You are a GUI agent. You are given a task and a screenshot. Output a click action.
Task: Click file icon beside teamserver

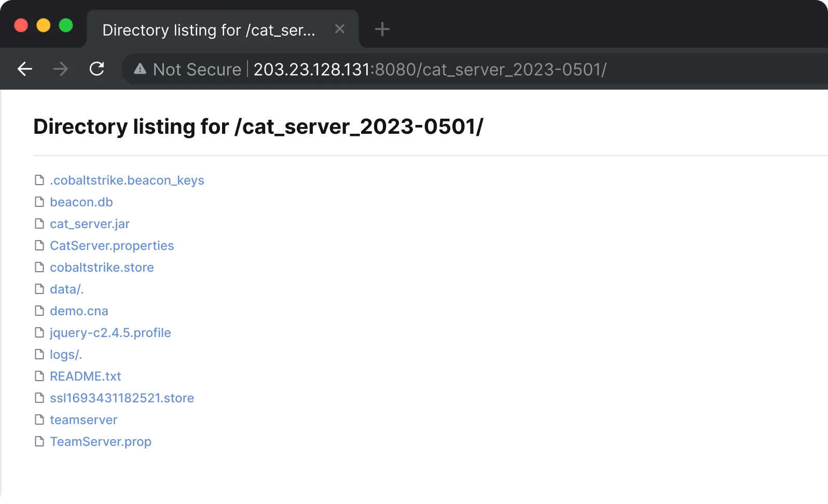(39, 419)
